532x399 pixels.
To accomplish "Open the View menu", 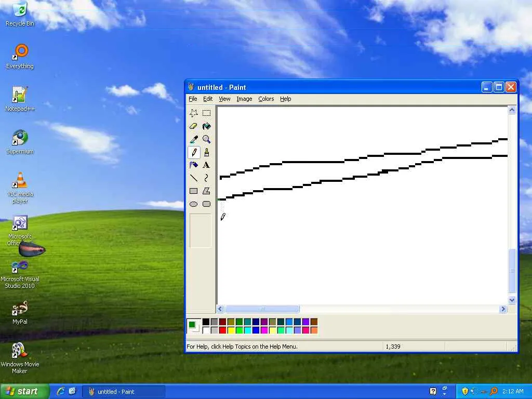I will point(224,99).
